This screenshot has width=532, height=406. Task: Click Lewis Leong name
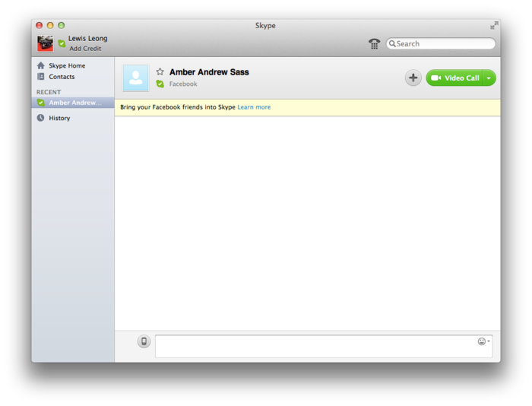(88, 38)
